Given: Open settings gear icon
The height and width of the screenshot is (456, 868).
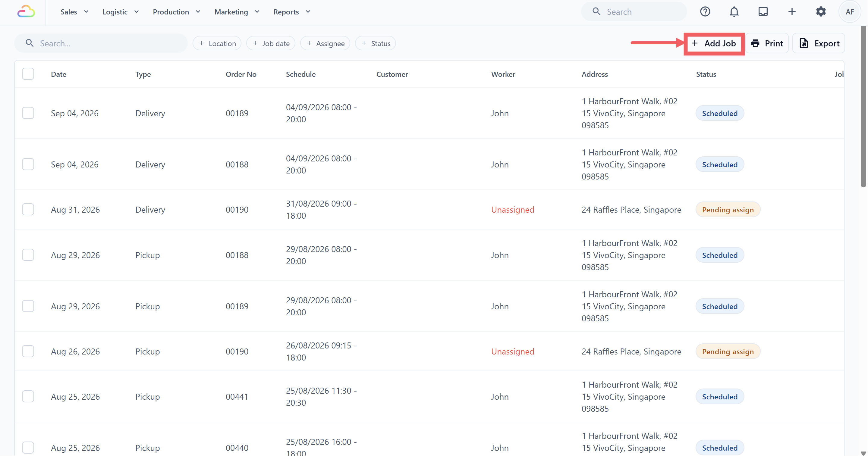Looking at the screenshot, I should pos(821,12).
